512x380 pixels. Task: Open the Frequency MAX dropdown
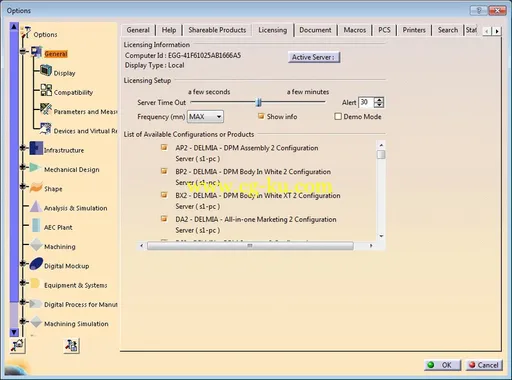pyautogui.click(x=205, y=117)
